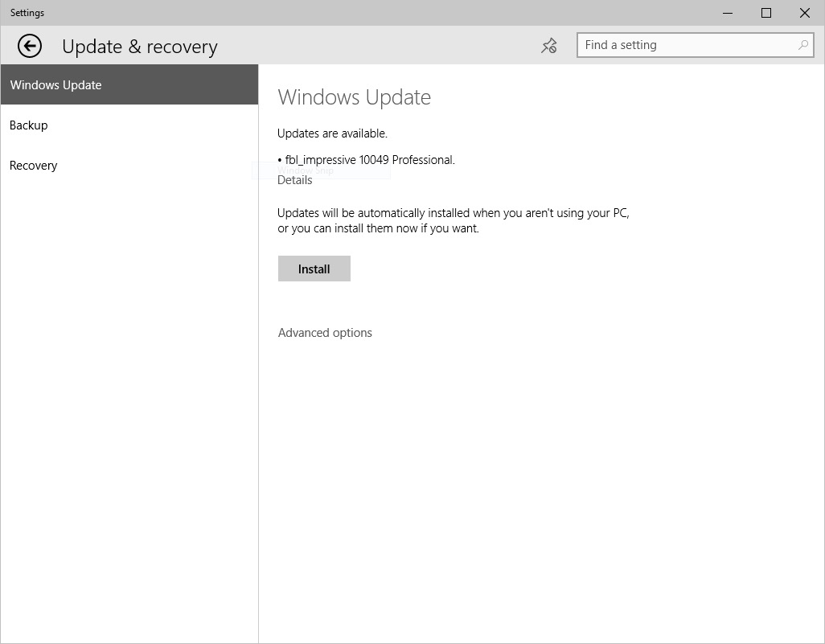The height and width of the screenshot is (644, 825).
Task: Click the search magnifier icon
Action: 803,45
